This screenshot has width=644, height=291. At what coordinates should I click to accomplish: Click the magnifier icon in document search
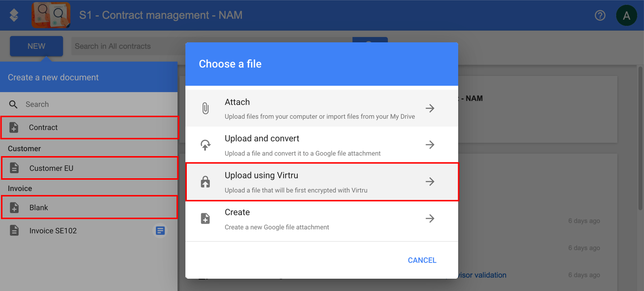point(14,104)
